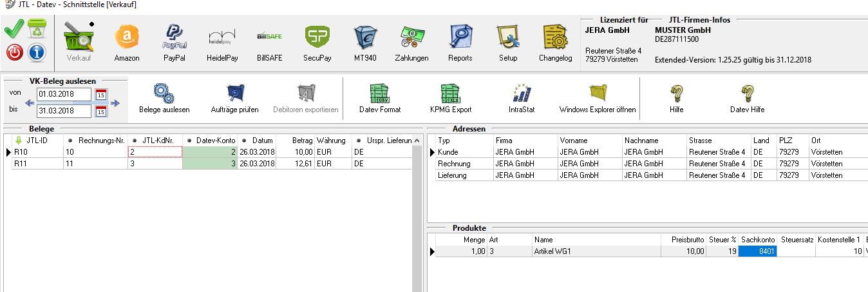
Task: Open Reports
Action: click(x=460, y=43)
